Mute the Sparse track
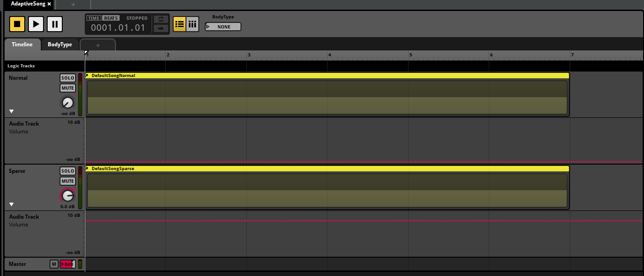 [68, 181]
